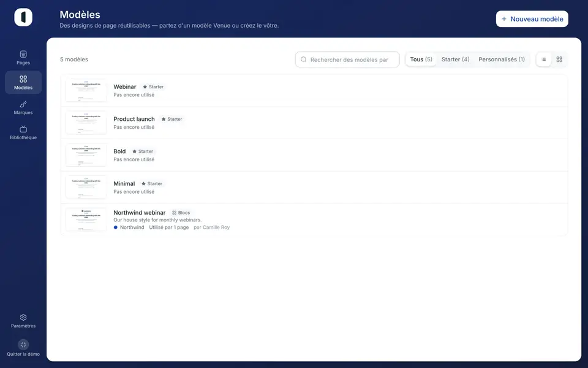Open the Pages sidebar section

pos(23,58)
